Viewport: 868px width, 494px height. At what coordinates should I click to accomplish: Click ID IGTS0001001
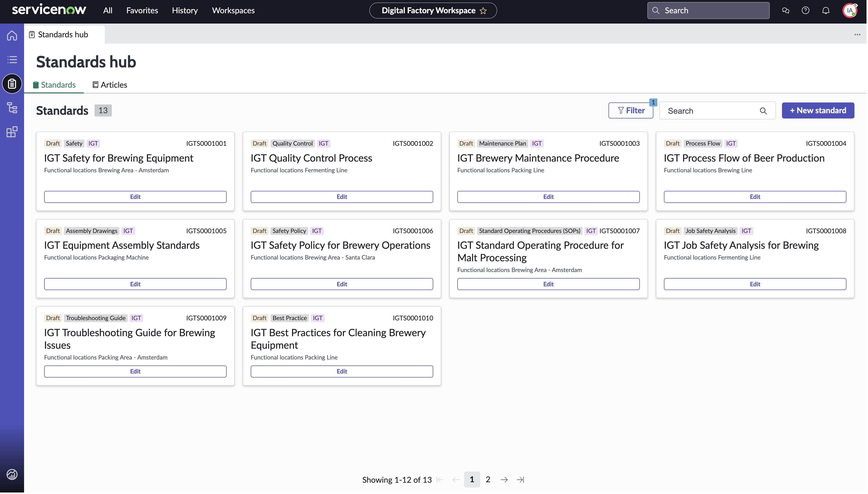(206, 144)
